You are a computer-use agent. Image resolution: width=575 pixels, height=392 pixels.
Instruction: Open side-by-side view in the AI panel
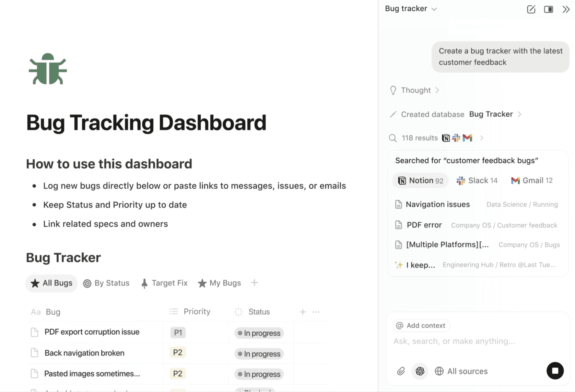548,9
